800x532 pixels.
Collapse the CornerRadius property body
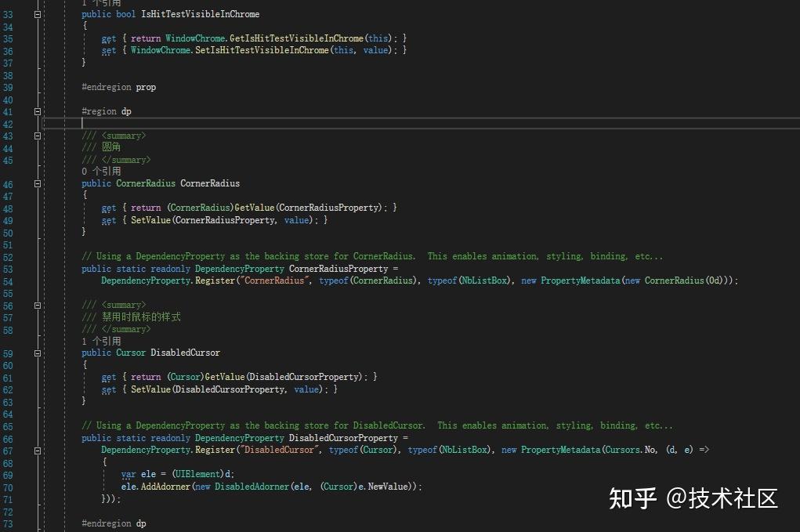tap(37, 183)
